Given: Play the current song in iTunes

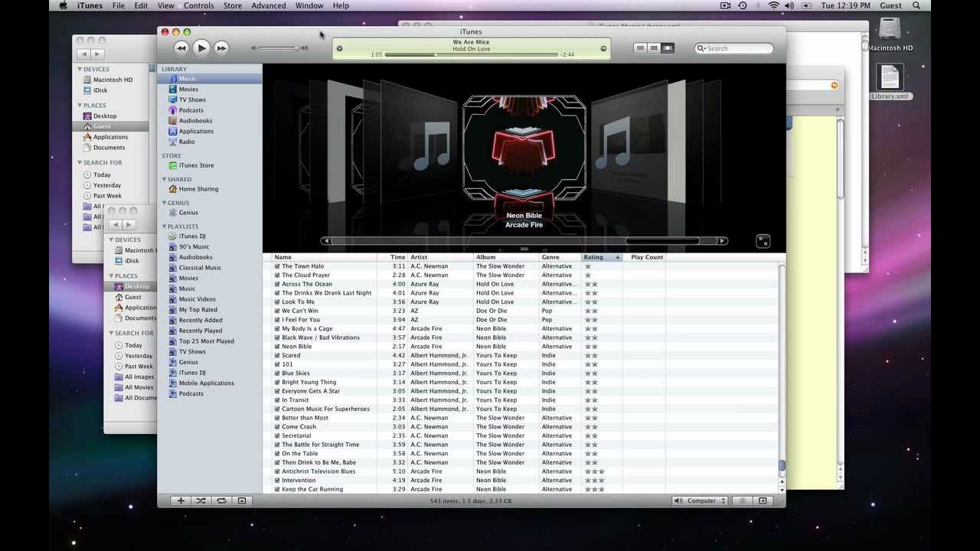Looking at the screenshot, I should tap(201, 48).
